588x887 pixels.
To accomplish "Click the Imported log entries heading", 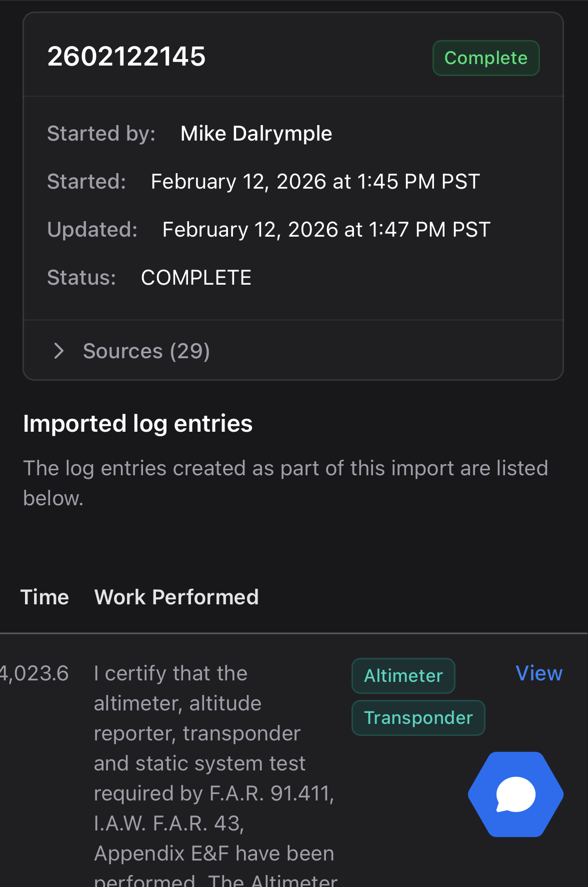I will tap(138, 423).
